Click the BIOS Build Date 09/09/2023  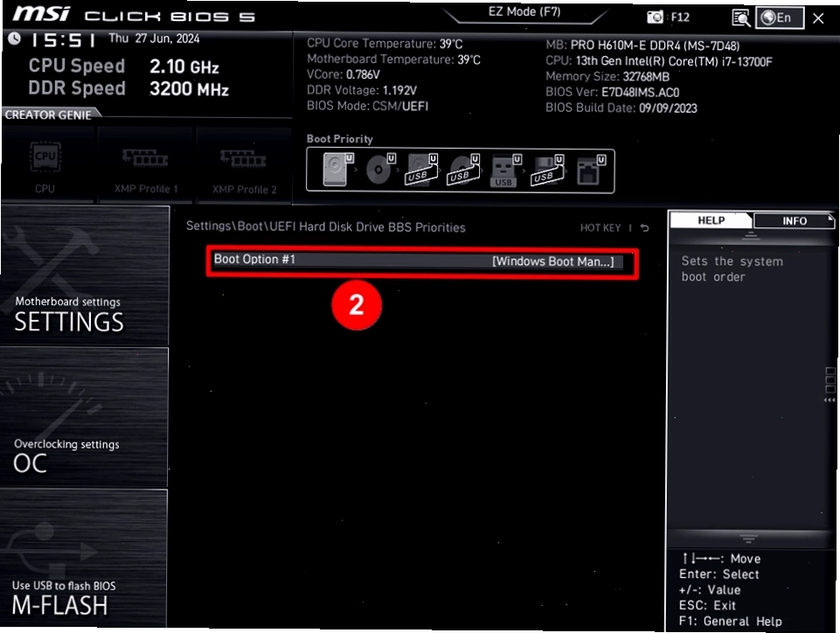(x=621, y=108)
